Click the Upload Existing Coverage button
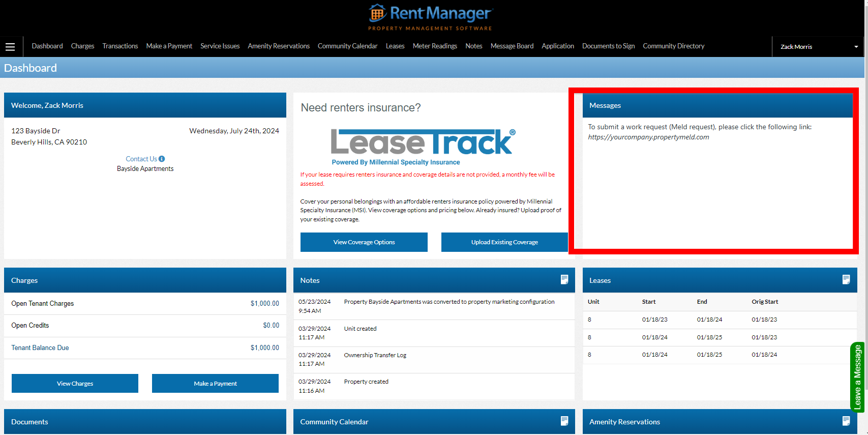The image size is (868, 435). [504, 242]
